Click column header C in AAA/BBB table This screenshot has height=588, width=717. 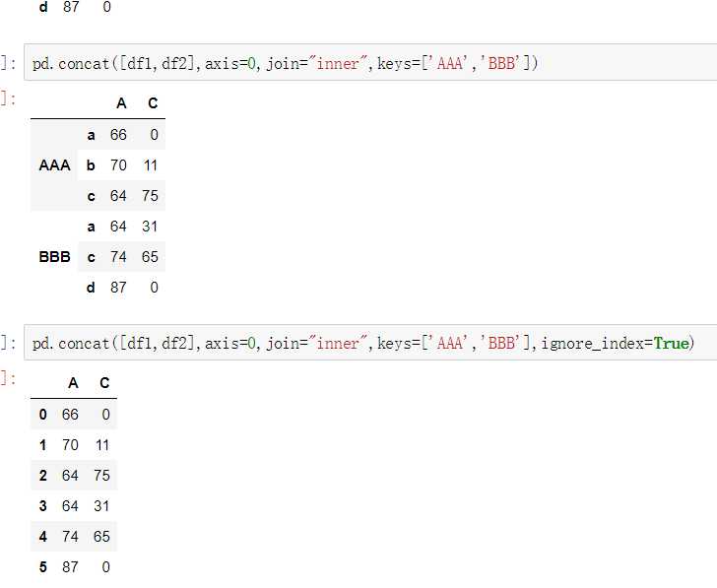click(x=153, y=103)
